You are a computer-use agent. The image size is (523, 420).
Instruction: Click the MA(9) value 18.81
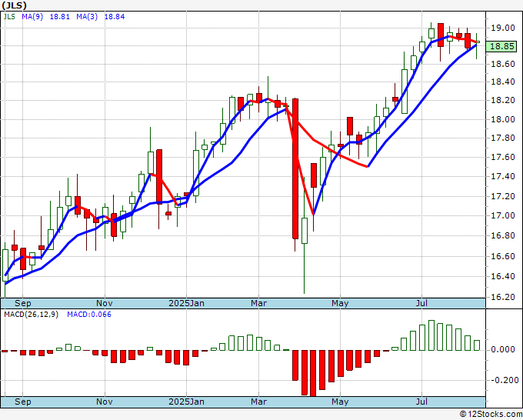tap(60, 16)
